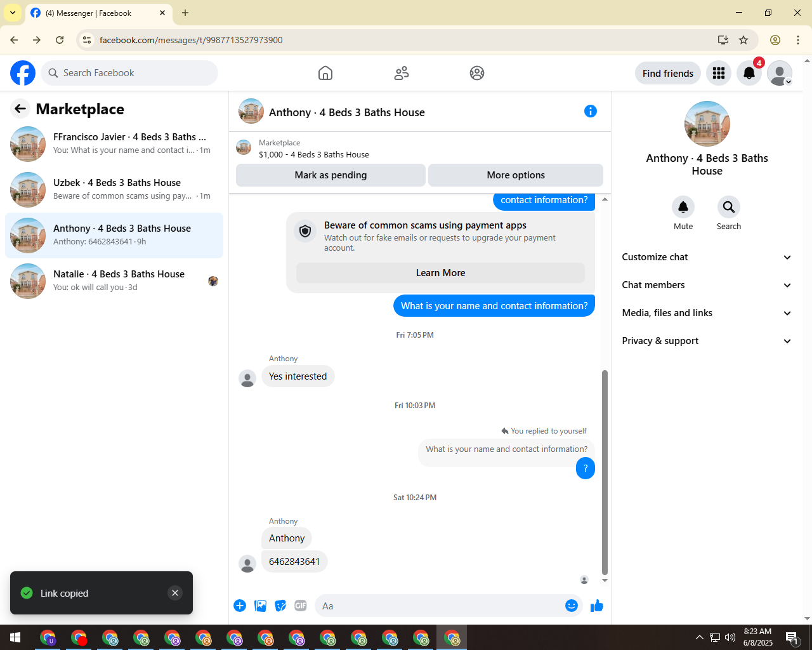Close the Messenger browser tab
812x650 pixels.
[x=162, y=13]
